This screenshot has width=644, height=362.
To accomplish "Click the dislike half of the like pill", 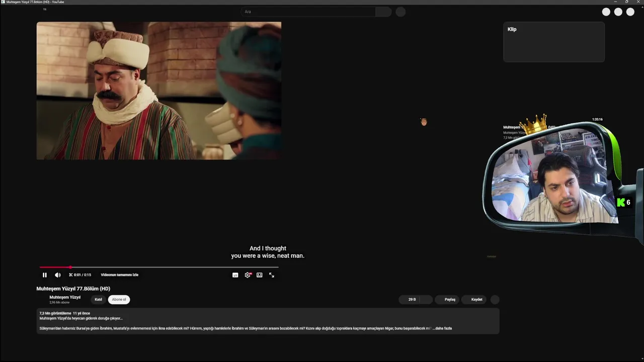I will click(x=426, y=299).
